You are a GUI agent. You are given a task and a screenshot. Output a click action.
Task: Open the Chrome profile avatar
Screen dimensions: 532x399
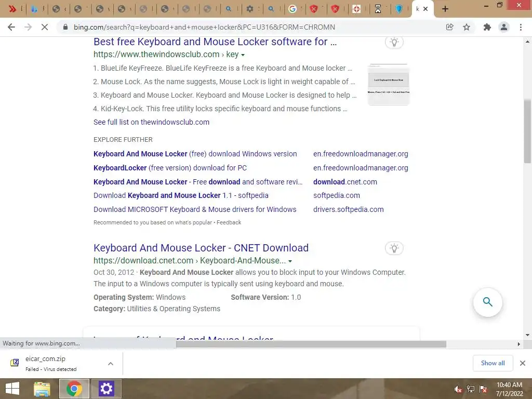(x=504, y=27)
